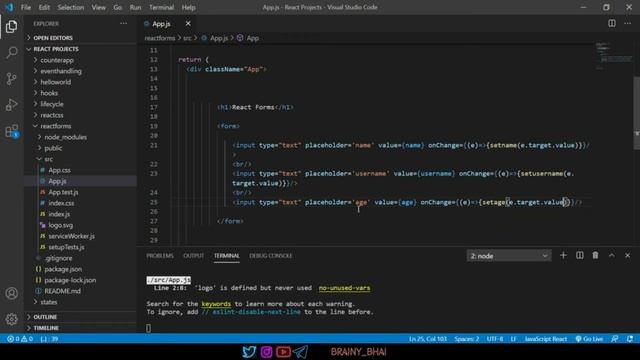Click the Go Live status button
Image resolution: width=640 pixels, height=360 pixels.
pyautogui.click(x=589, y=339)
